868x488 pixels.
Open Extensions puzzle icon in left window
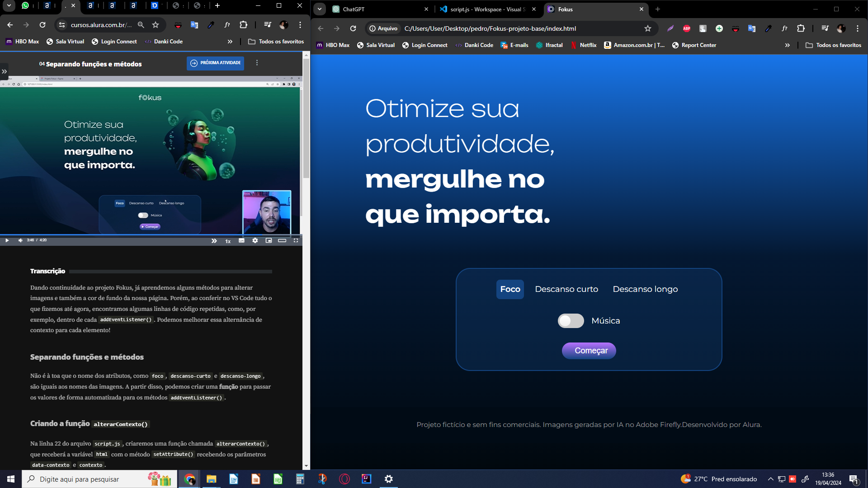click(x=244, y=25)
